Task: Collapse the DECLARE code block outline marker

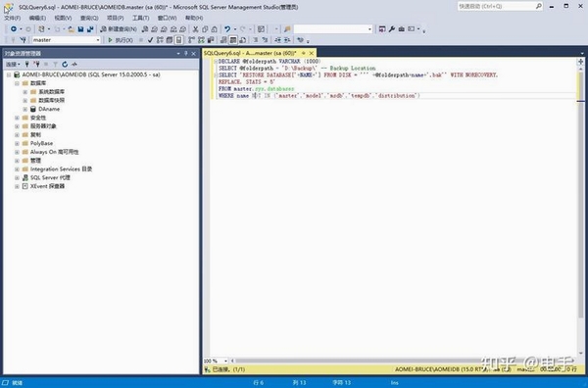Action: pos(216,61)
